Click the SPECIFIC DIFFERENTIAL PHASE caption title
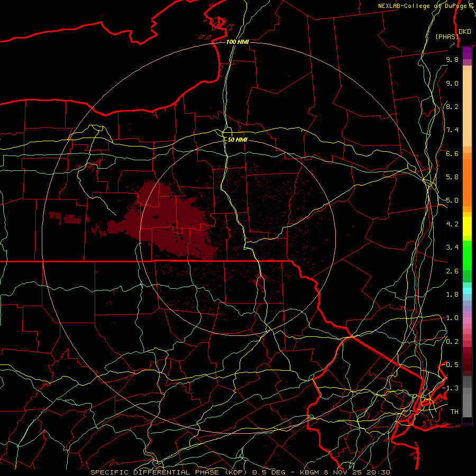The width and height of the screenshot is (476, 476). 154,472
